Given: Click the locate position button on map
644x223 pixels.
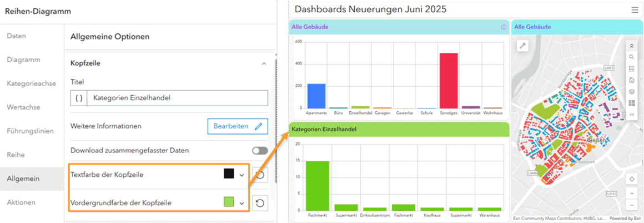Looking at the screenshot, I should (632, 180).
